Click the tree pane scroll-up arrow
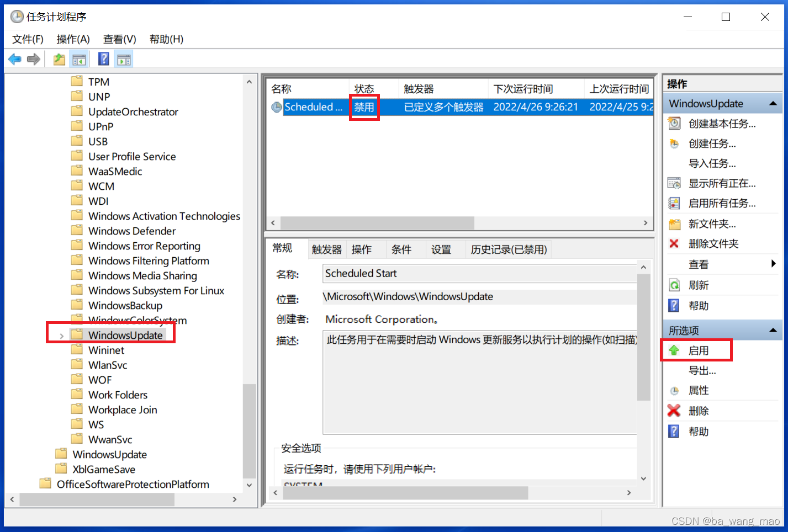Viewport: 788px width, 532px height. (249, 82)
